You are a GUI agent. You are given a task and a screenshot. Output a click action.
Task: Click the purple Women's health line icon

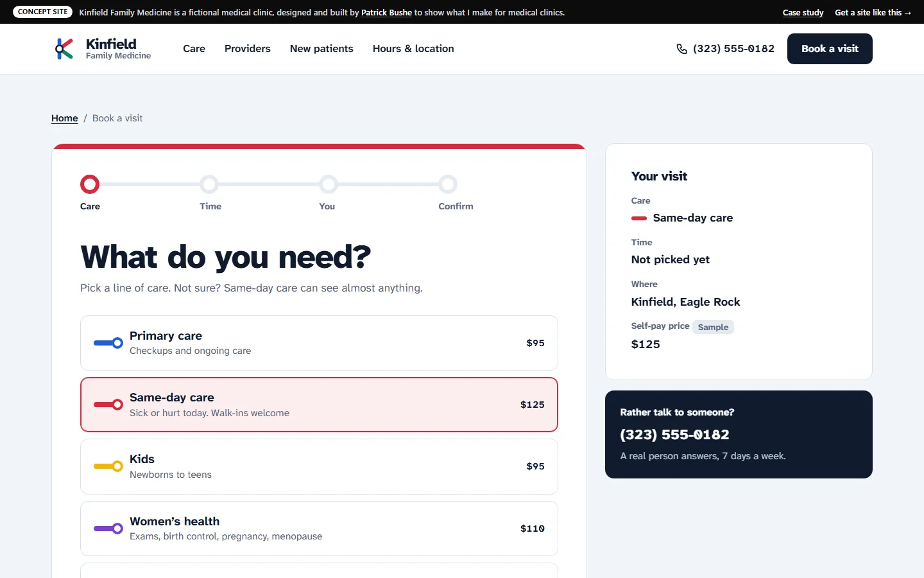tap(108, 529)
